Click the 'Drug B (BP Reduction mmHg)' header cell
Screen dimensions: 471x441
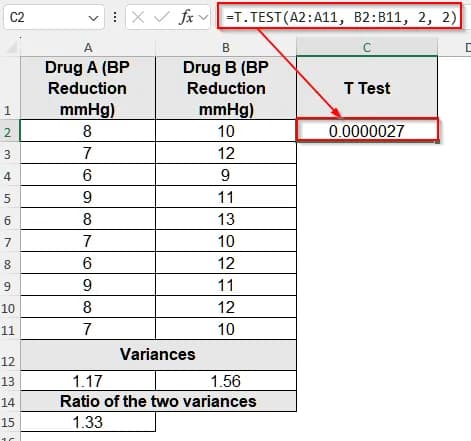point(226,88)
